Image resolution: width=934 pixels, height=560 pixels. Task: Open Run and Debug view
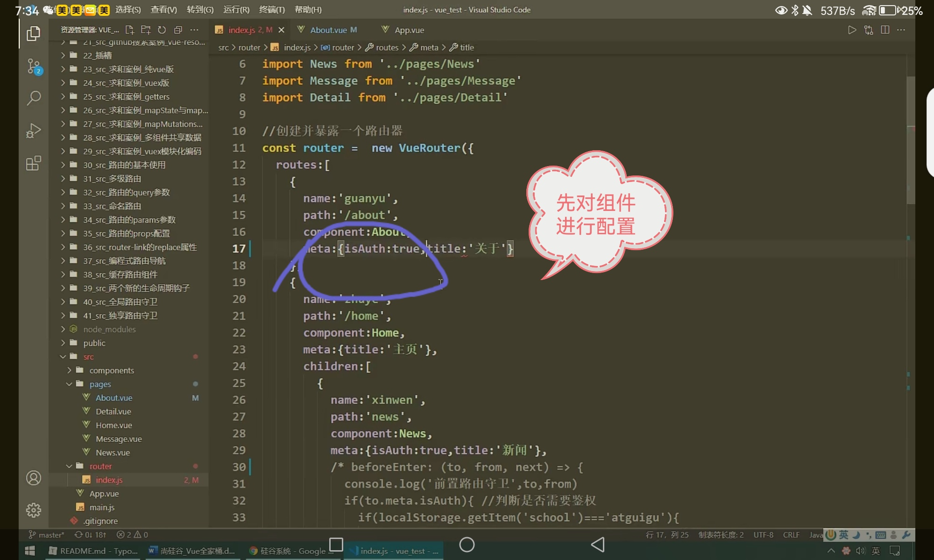coord(33,131)
